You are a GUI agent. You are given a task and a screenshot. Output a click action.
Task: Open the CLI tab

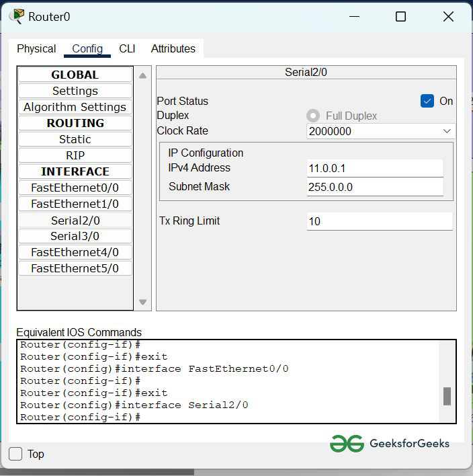pyautogui.click(x=127, y=48)
